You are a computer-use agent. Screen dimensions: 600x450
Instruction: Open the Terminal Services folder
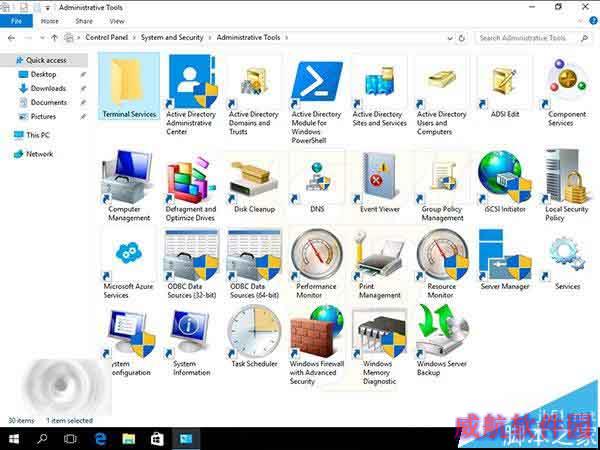tap(129, 86)
